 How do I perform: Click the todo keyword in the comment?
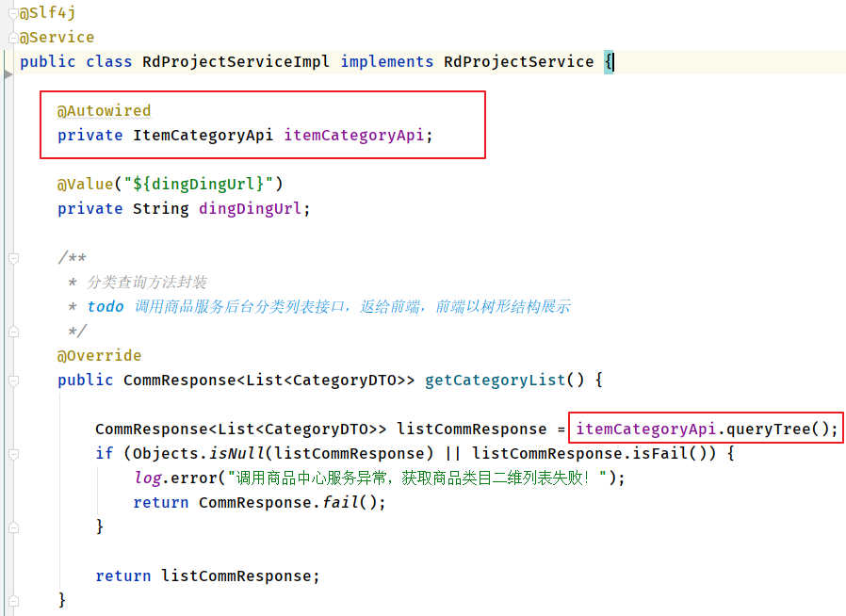click(105, 306)
